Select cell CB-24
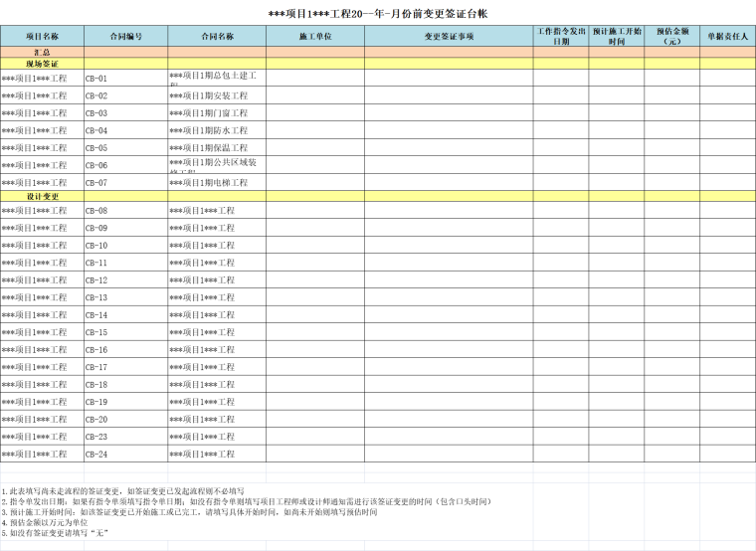The height and width of the screenshot is (551, 756). (x=126, y=454)
